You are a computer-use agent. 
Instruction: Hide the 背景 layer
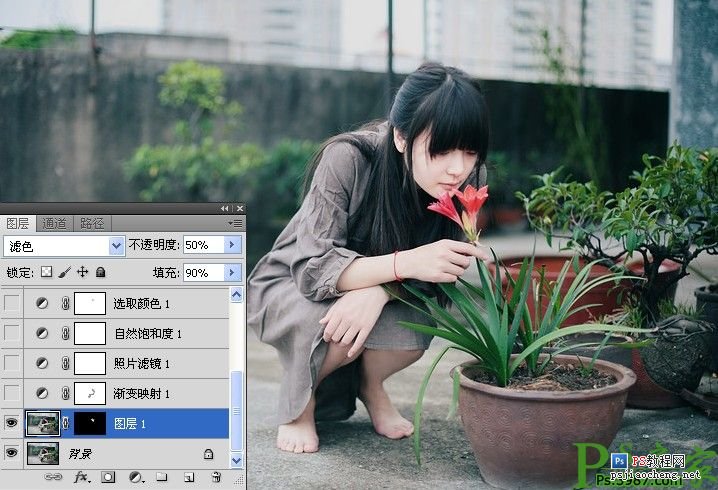tap(11, 453)
